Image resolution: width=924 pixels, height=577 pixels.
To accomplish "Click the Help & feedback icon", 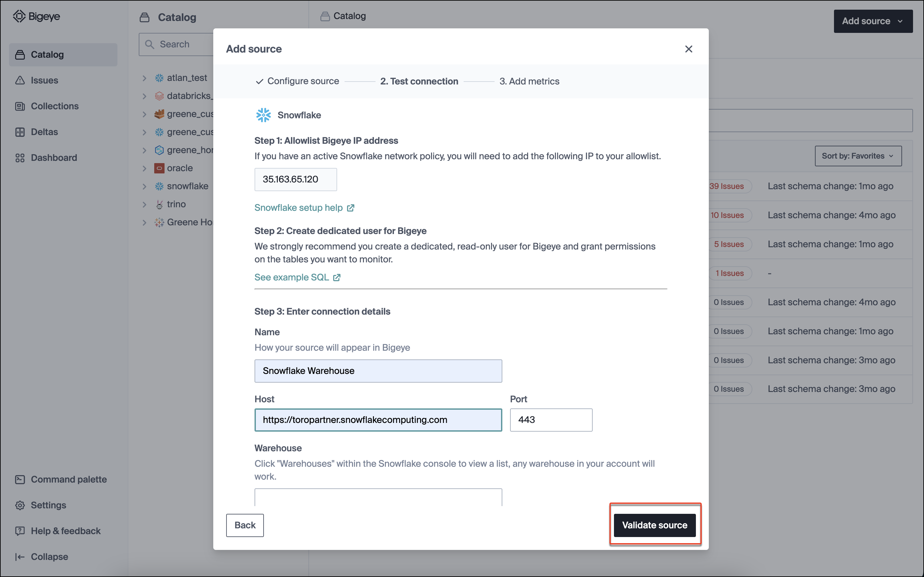I will point(20,531).
